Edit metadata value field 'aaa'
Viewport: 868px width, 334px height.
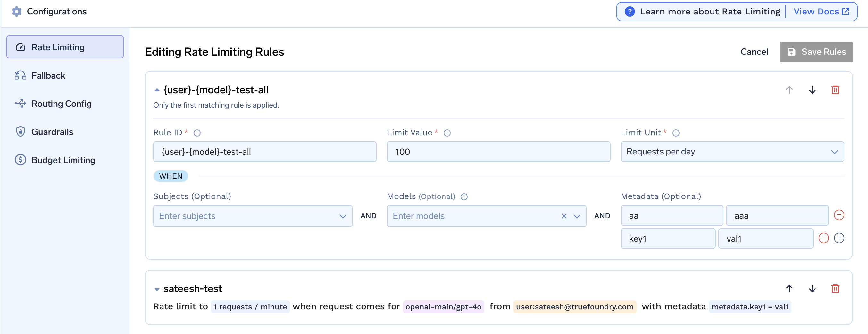pyautogui.click(x=777, y=216)
